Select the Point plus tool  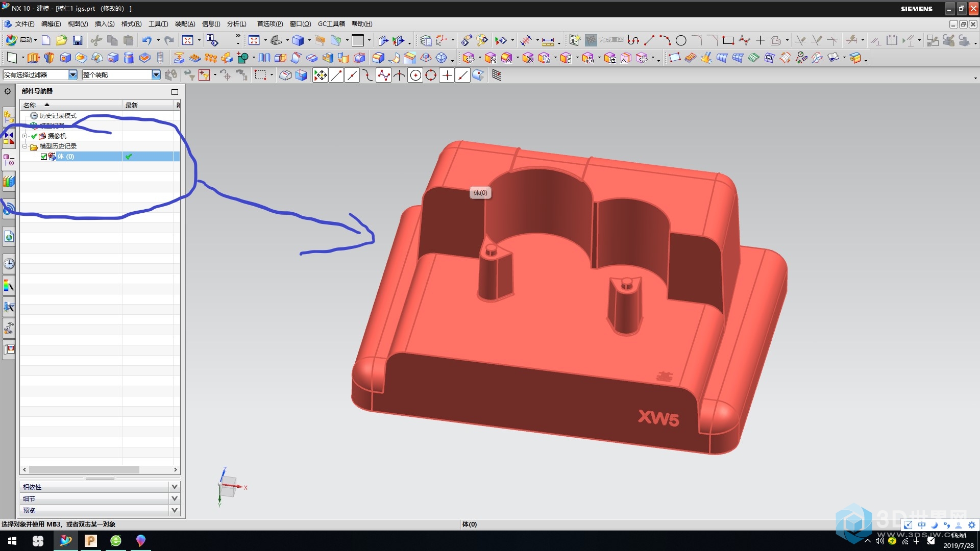tap(760, 40)
